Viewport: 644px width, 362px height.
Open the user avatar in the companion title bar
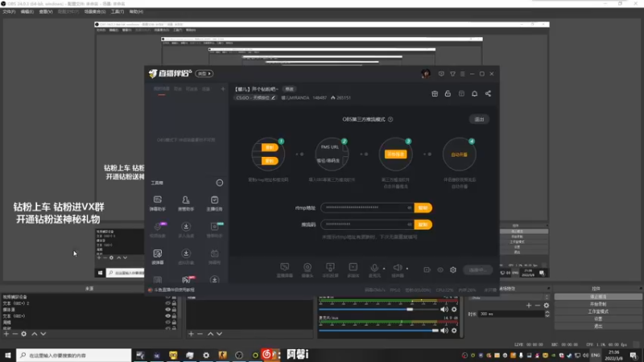tap(426, 74)
